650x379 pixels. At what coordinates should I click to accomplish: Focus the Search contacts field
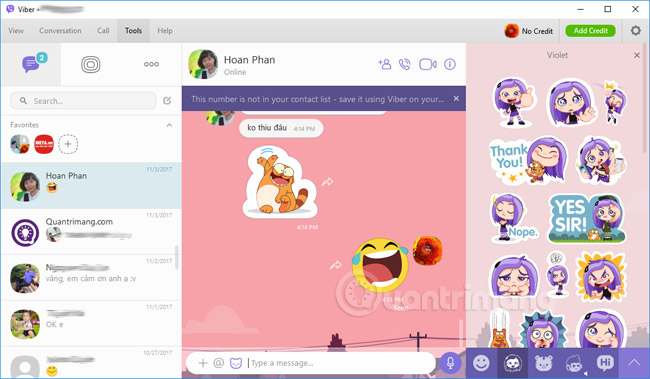point(83,101)
